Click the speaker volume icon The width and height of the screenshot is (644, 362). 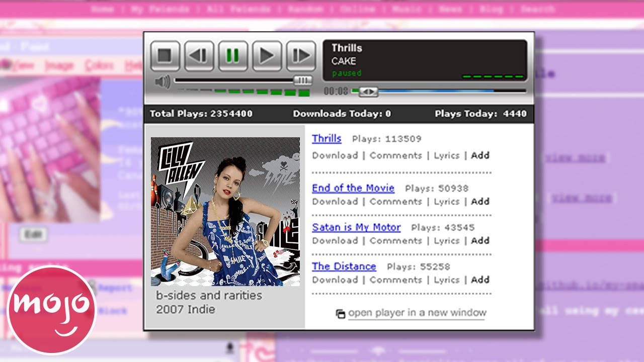pyautogui.click(x=162, y=81)
